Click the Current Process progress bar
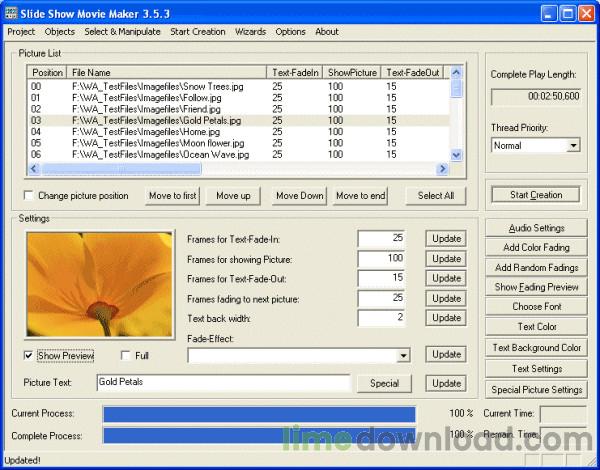The height and width of the screenshot is (470, 600). [259, 414]
